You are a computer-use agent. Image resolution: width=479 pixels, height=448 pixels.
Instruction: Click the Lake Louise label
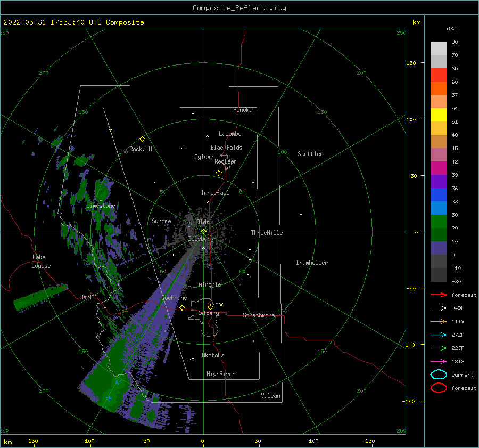pos(41,262)
